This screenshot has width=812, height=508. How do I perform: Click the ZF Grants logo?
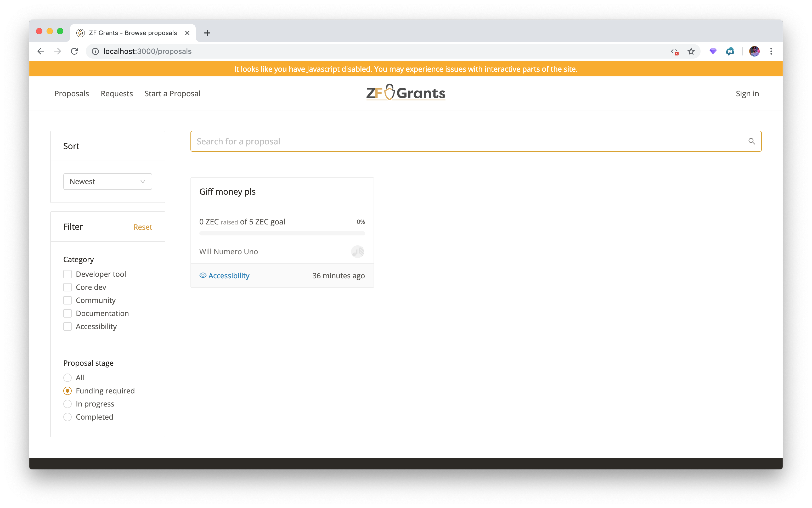(405, 93)
